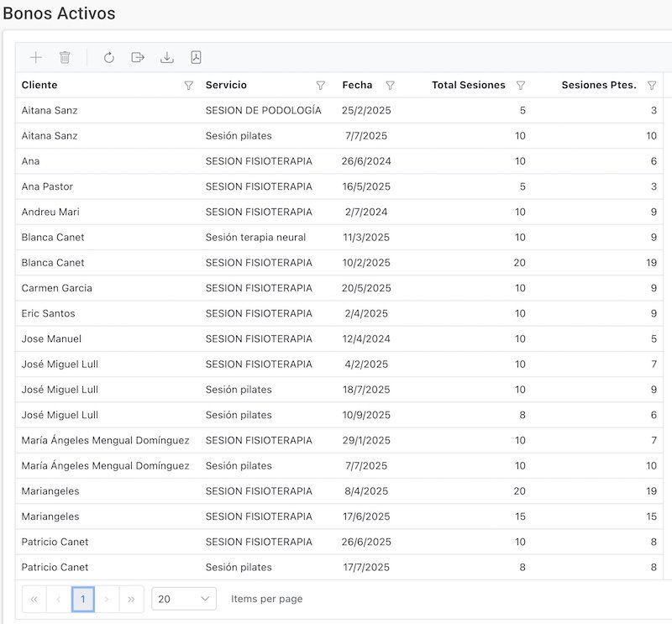Click the trash delete icon in toolbar
This screenshot has width=672, height=624.
tap(65, 58)
